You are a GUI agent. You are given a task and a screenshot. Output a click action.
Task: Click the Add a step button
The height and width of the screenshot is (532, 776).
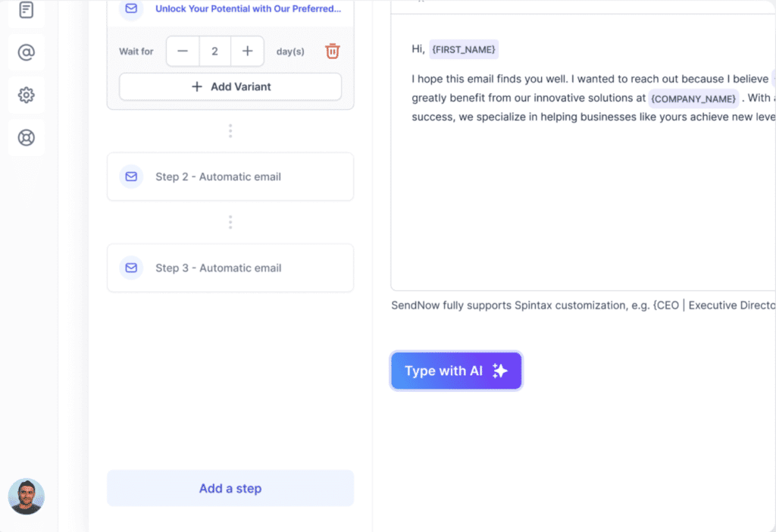pyautogui.click(x=230, y=488)
